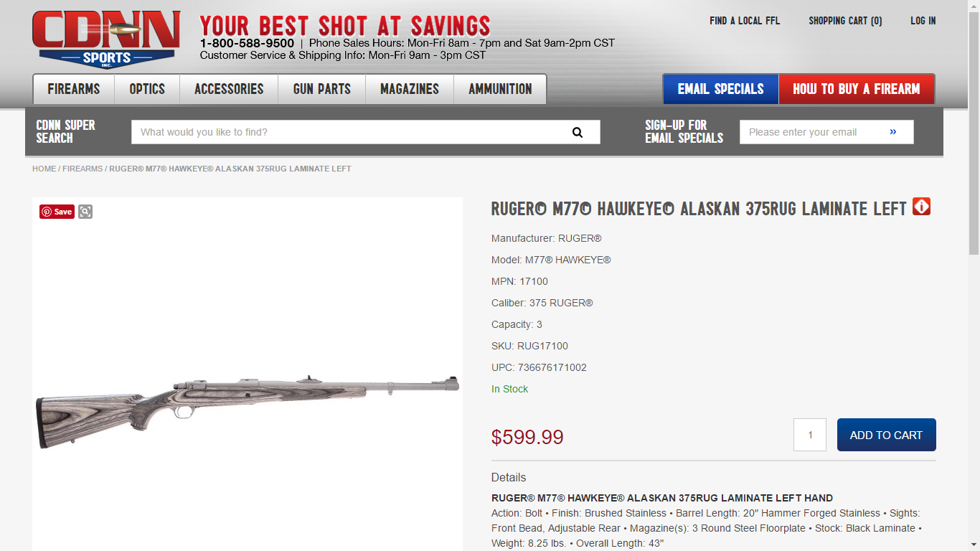Submit email with the double-arrow icon
980x551 pixels.
[x=893, y=132]
